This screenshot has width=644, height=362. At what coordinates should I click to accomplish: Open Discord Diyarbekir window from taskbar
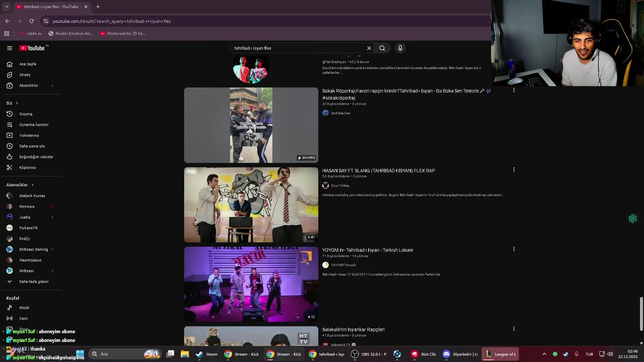459,354
